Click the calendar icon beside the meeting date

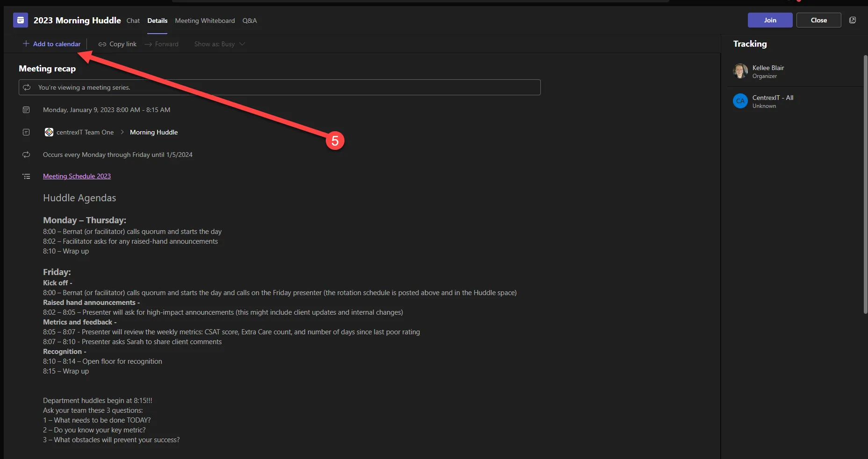(x=26, y=110)
